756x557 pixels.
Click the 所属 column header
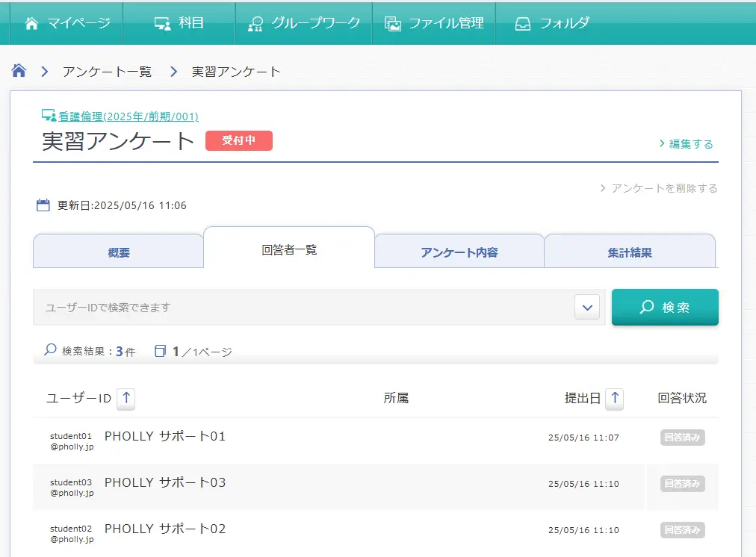point(397,398)
